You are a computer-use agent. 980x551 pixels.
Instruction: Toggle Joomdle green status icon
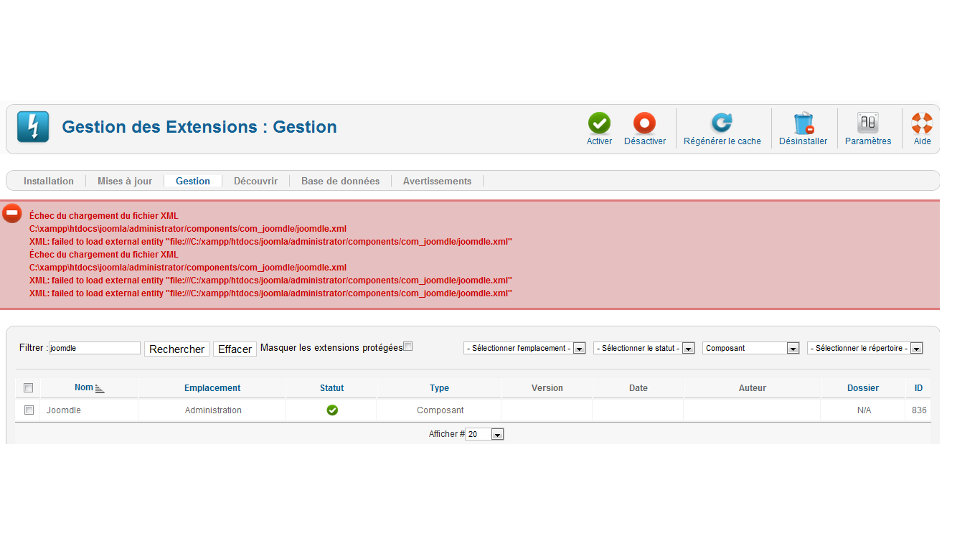pos(332,410)
